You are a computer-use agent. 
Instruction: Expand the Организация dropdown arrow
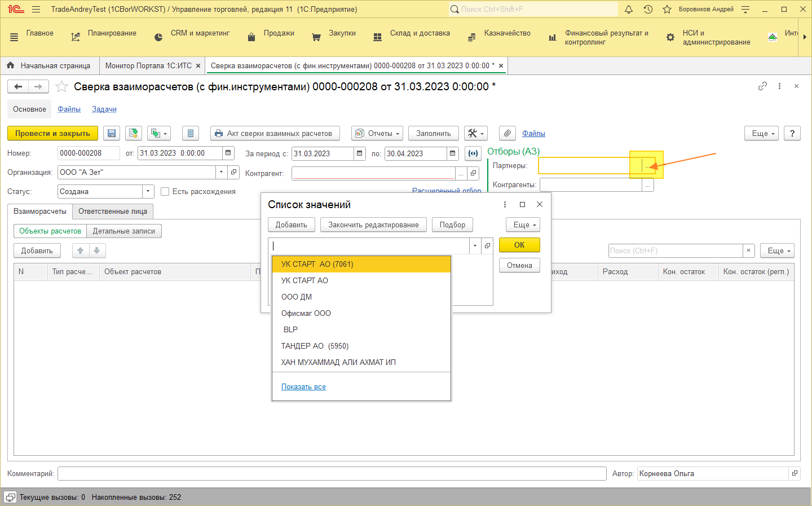[221, 172]
